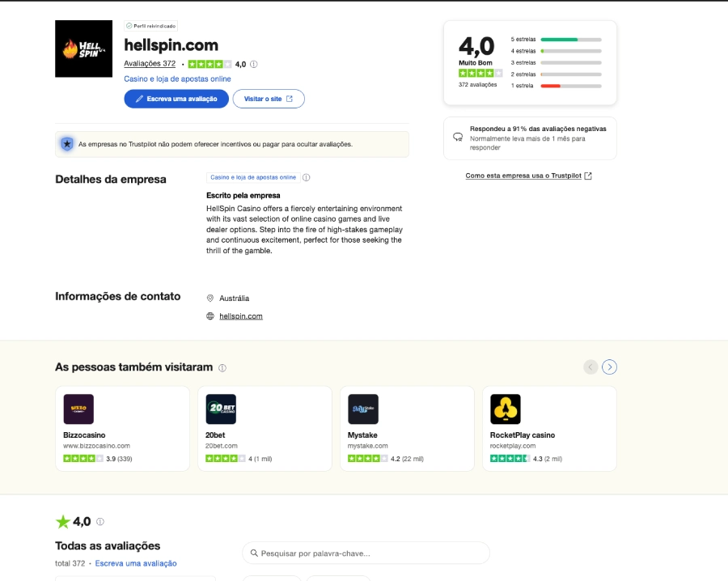This screenshot has width=728, height=581.
Task: Open the hellspin.com contact link
Action: (x=241, y=316)
